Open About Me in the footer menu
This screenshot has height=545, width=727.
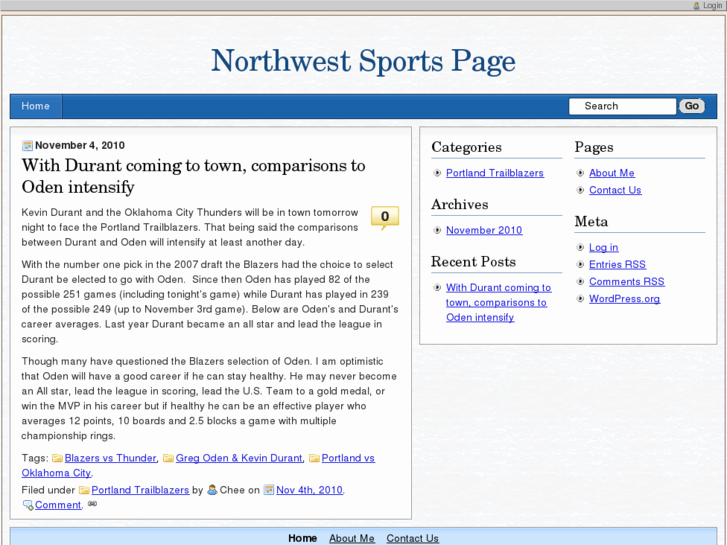[351, 538]
